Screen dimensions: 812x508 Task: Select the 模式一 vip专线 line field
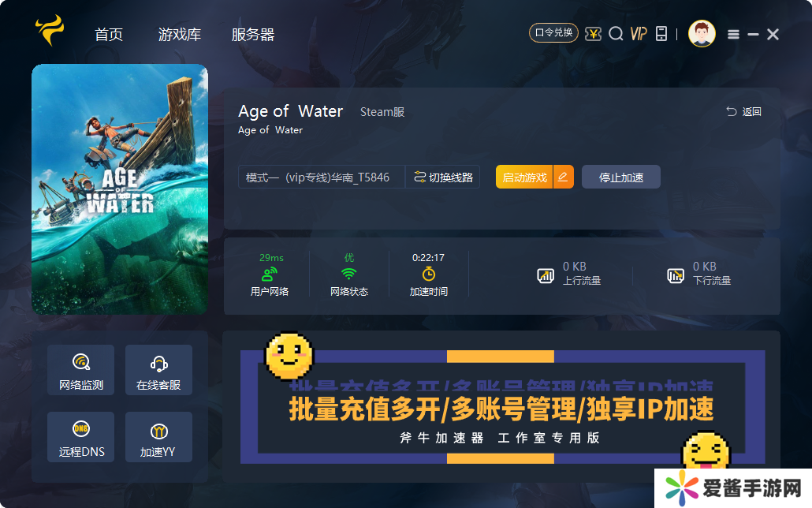[x=321, y=177]
